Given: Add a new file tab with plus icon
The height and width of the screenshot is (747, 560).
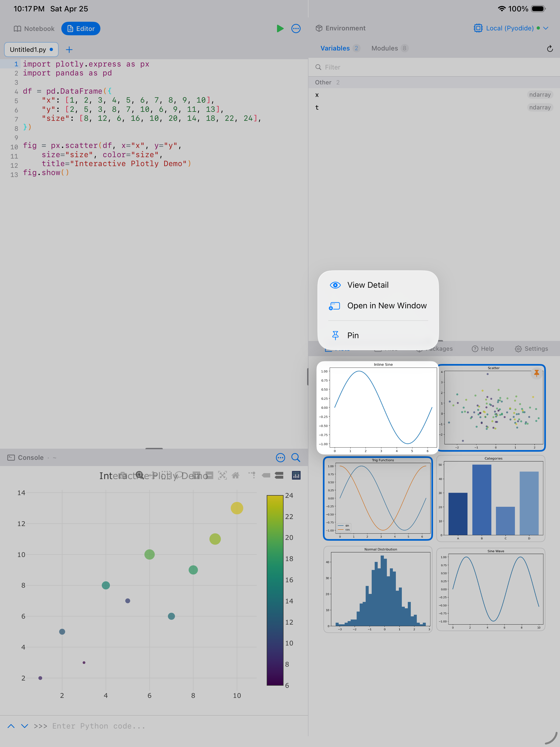Looking at the screenshot, I should pyautogui.click(x=69, y=50).
